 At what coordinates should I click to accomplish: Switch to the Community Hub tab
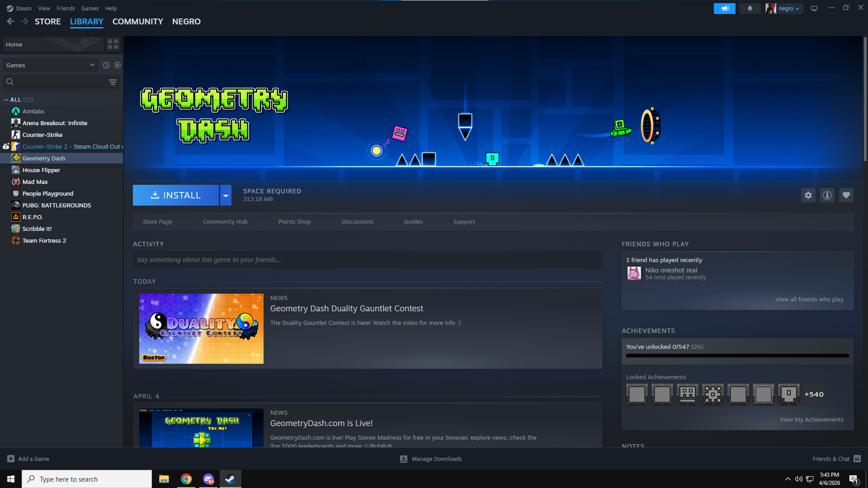click(x=225, y=221)
